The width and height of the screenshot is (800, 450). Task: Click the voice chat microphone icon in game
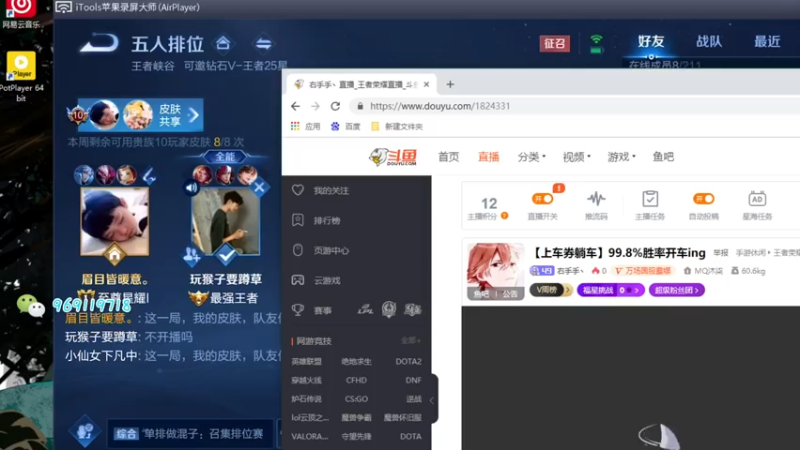pos(84,432)
